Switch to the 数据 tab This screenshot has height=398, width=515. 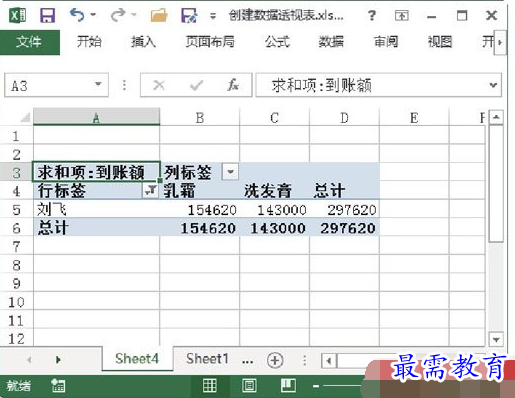pos(331,42)
